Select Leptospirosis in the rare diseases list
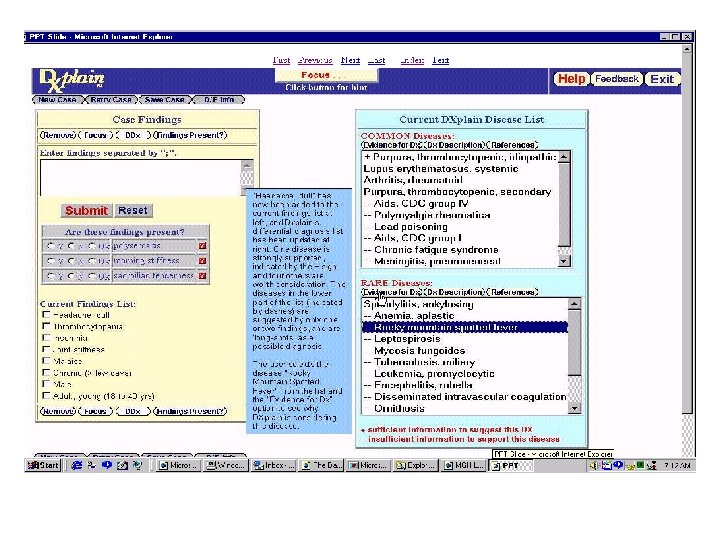This screenshot has height=540, width=720. (465, 338)
